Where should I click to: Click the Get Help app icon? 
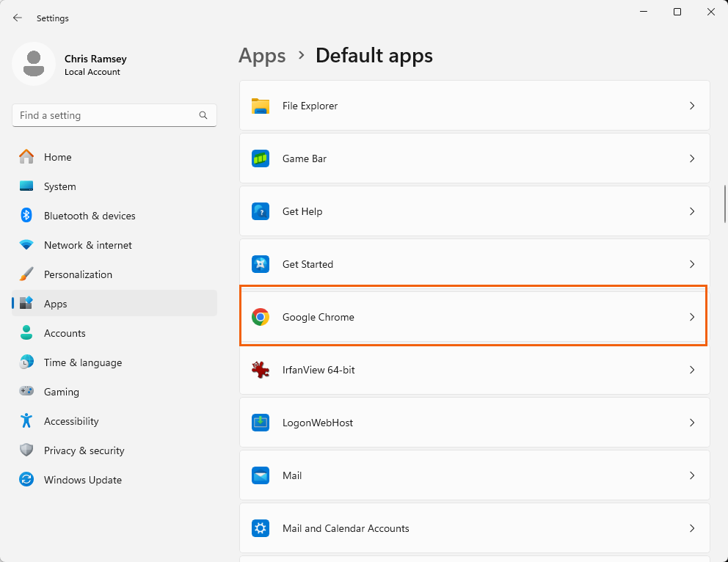tap(261, 211)
